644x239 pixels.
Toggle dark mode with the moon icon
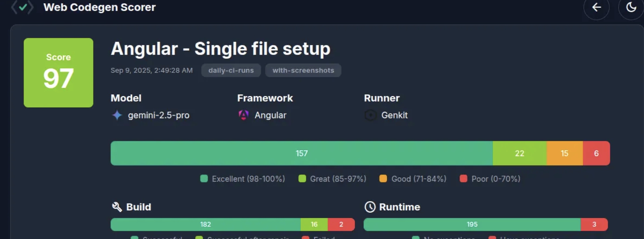(631, 7)
